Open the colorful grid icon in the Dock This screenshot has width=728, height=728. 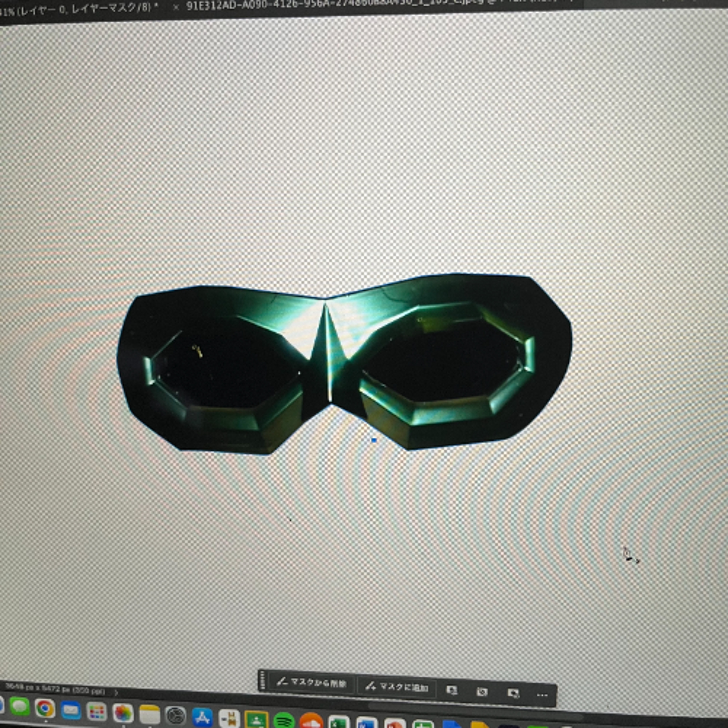click(x=97, y=712)
